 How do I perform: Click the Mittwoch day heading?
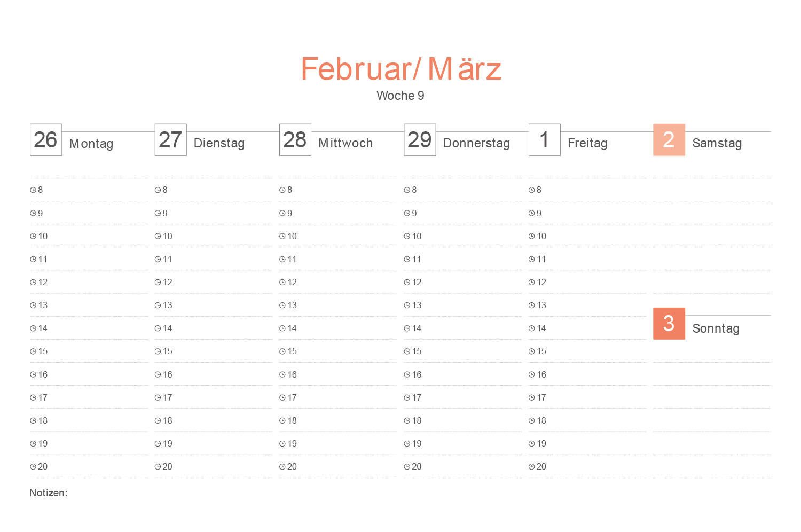click(x=345, y=143)
